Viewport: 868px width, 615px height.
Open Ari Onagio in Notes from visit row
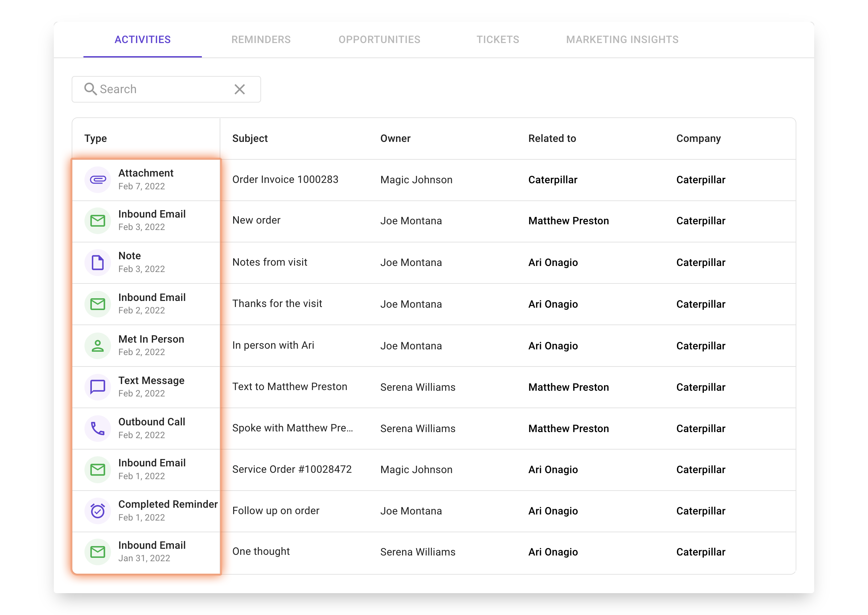[x=553, y=262]
